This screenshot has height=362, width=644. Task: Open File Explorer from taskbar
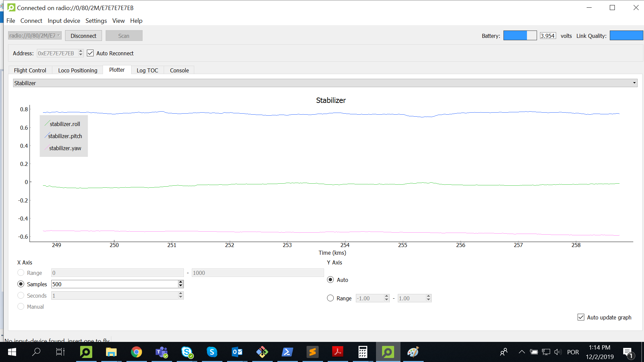[111, 352]
